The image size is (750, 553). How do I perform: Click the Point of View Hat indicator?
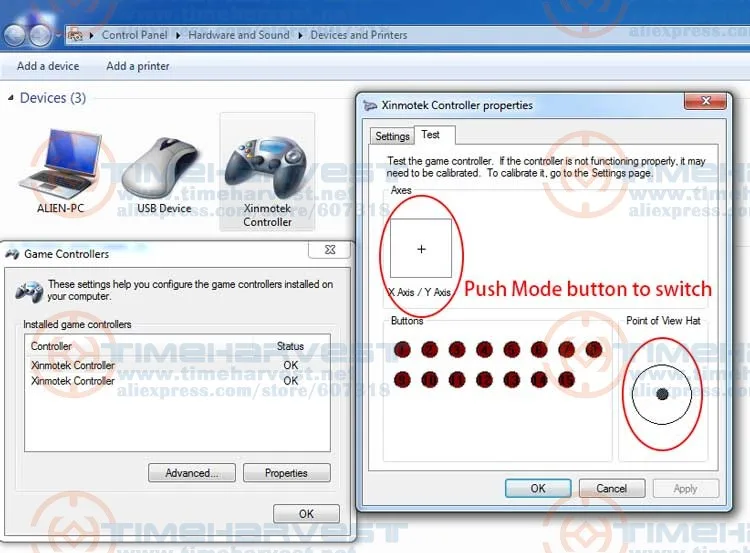click(x=662, y=394)
